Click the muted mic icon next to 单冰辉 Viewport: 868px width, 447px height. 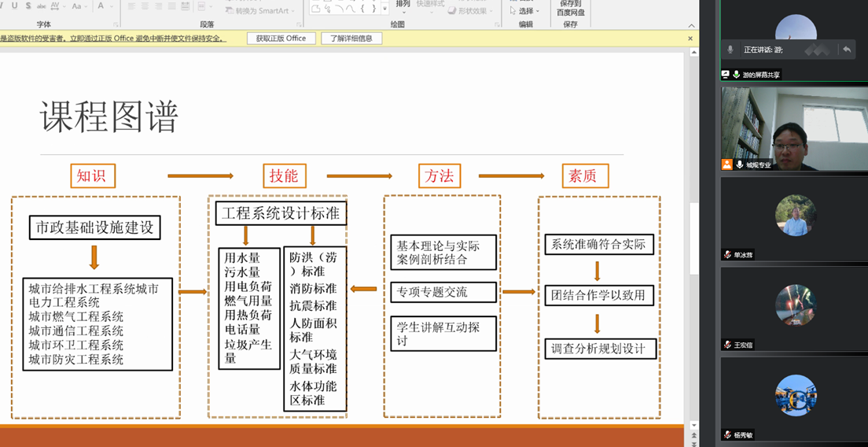pyautogui.click(x=728, y=255)
